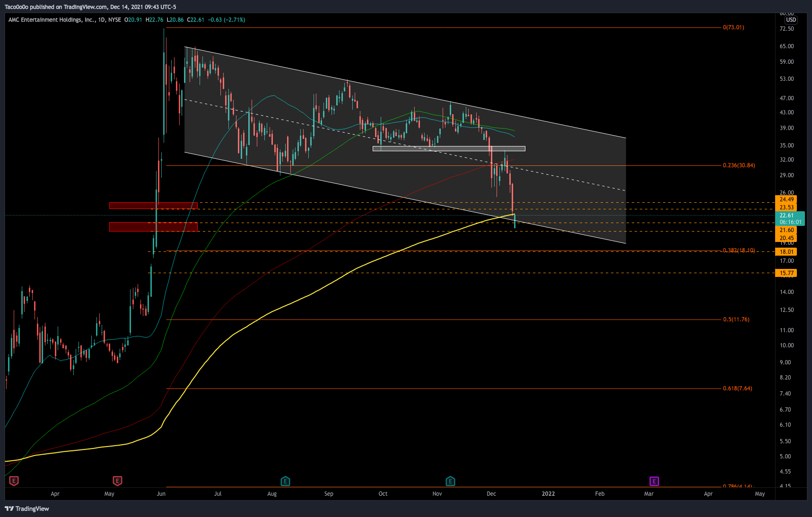Click the Oct label on time axis
The height and width of the screenshot is (517, 812).
[383, 494]
